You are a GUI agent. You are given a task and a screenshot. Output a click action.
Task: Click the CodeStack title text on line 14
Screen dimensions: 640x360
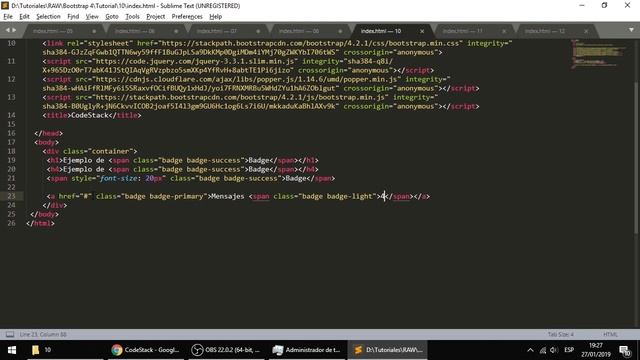[x=90, y=116]
